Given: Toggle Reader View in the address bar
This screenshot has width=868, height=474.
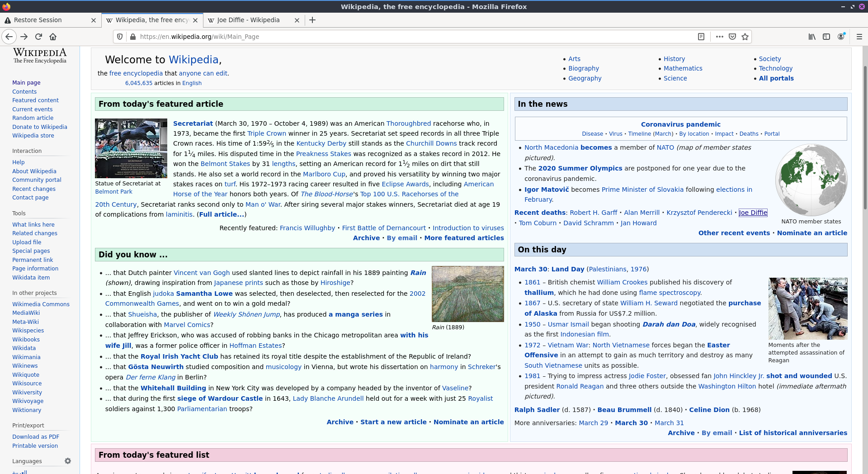Looking at the screenshot, I should [701, 37].
